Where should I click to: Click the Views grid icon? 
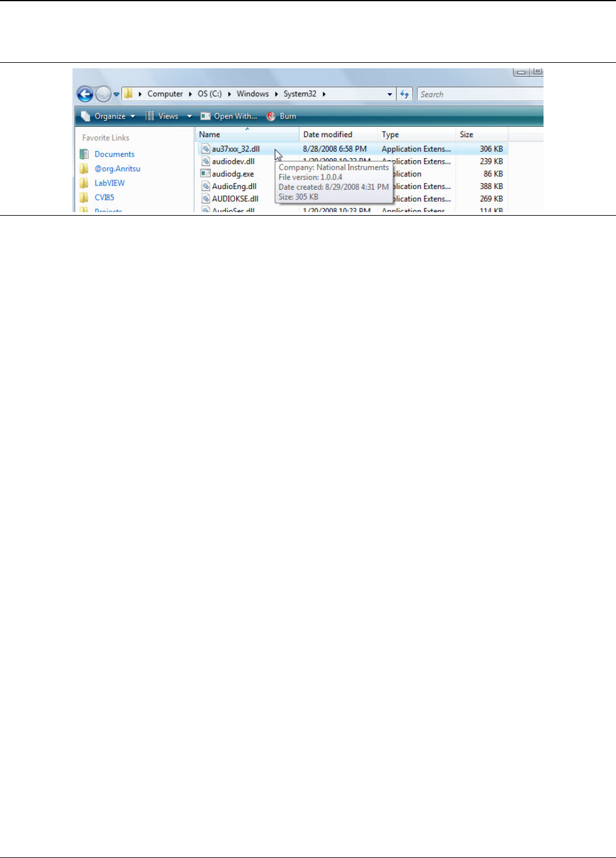coord(149,116)
